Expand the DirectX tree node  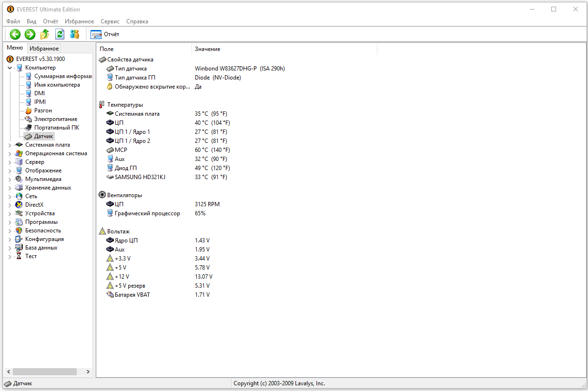click(x=10, y=205)
